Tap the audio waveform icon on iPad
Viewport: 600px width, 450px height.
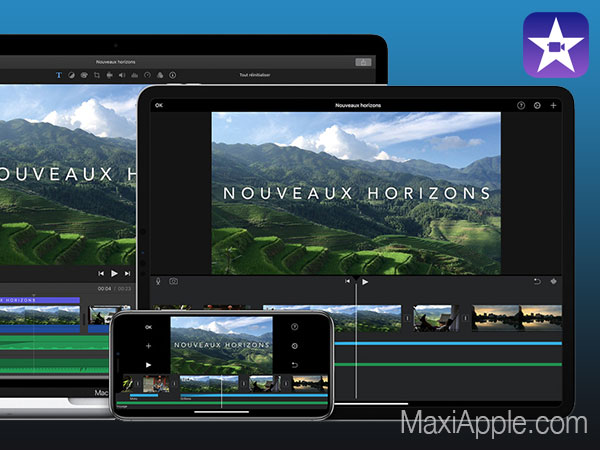pyautogui.click(x=553, y=282)
